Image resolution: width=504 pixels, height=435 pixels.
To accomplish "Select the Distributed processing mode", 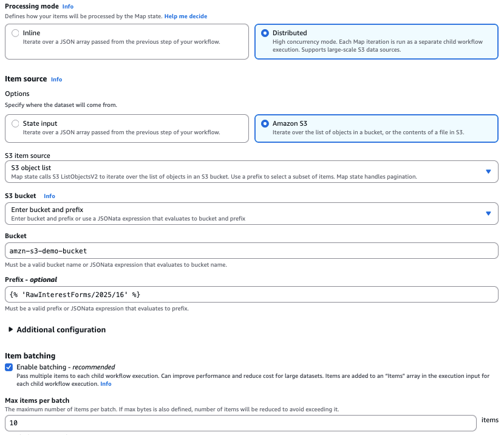I will [x=264, y=33].
